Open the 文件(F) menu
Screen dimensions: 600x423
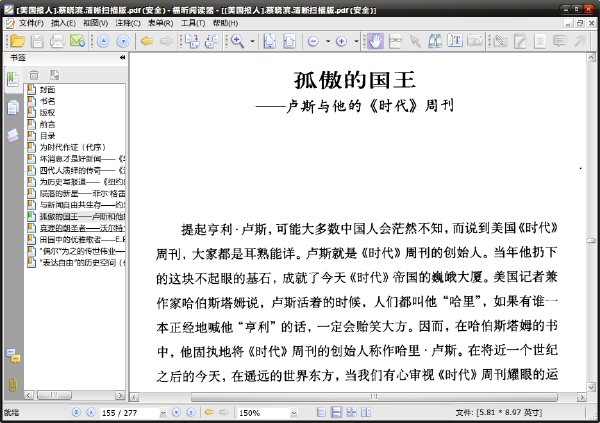pyautogui.click(x=31, y=23)
